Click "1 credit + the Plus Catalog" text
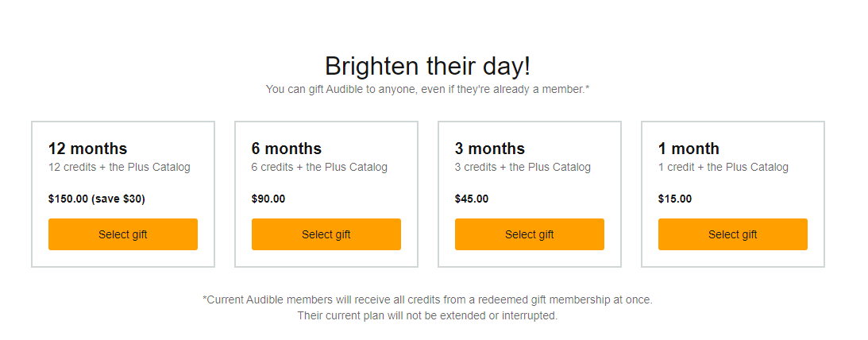This screenshot has height=340, width=868. pyautogui.click(x=723, y=167)
